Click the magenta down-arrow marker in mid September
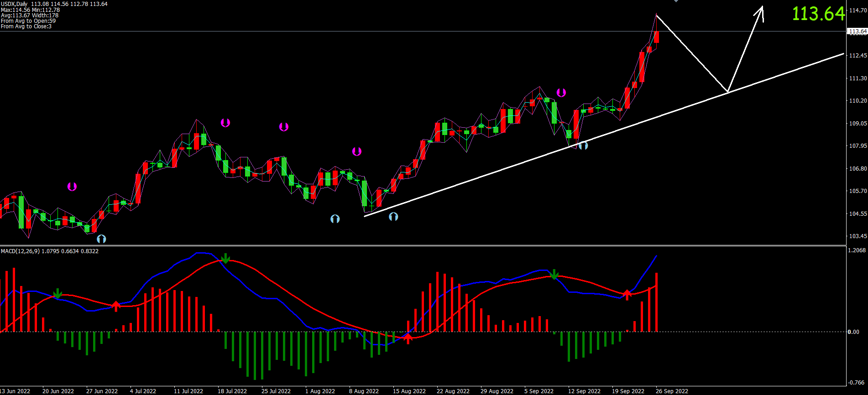This screenshot has height=395, width=868. tap(561, 93)
